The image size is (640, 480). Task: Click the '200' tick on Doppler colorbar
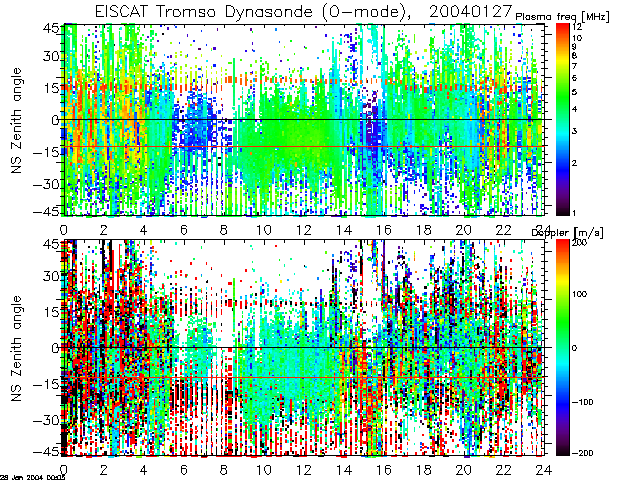pyautogui.click(x=579, y=242)
